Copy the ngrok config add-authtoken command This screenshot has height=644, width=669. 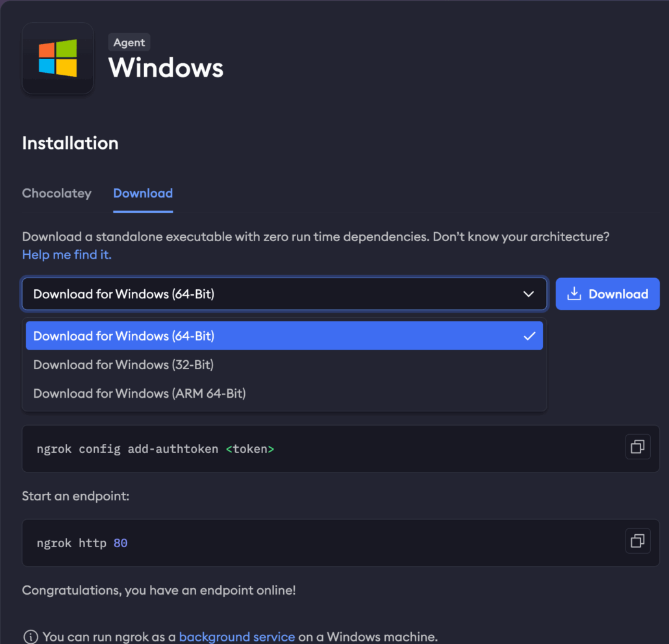tap(637, 447)
